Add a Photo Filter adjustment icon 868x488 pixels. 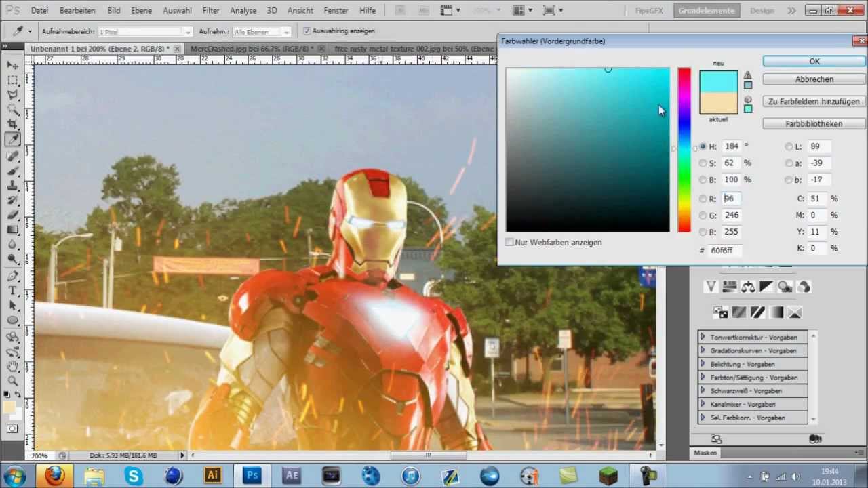pos(785,287)
